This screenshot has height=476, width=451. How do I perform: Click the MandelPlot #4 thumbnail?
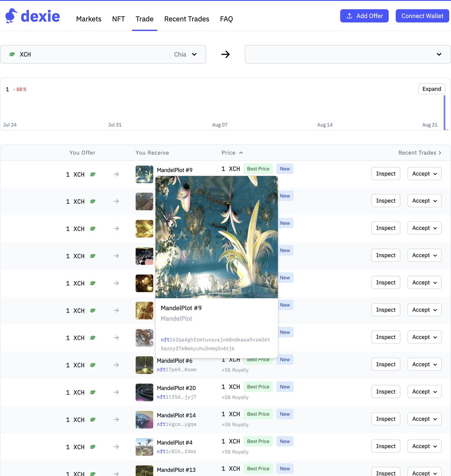(x=145, y=447)
